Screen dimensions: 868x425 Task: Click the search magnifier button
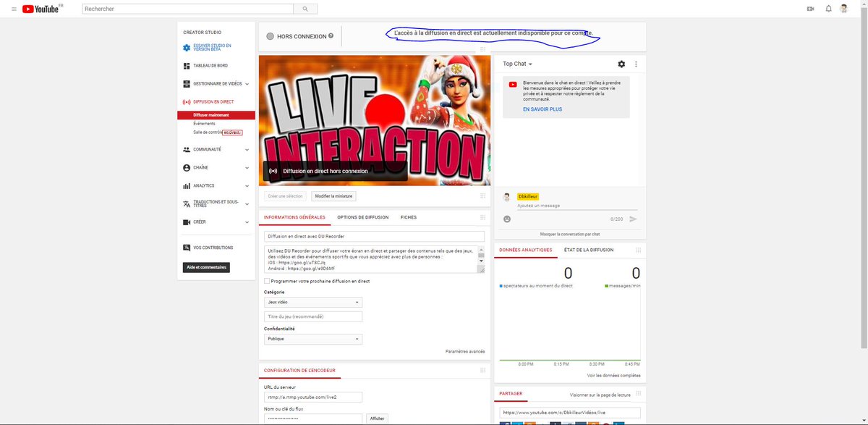[x=305, y=9]
